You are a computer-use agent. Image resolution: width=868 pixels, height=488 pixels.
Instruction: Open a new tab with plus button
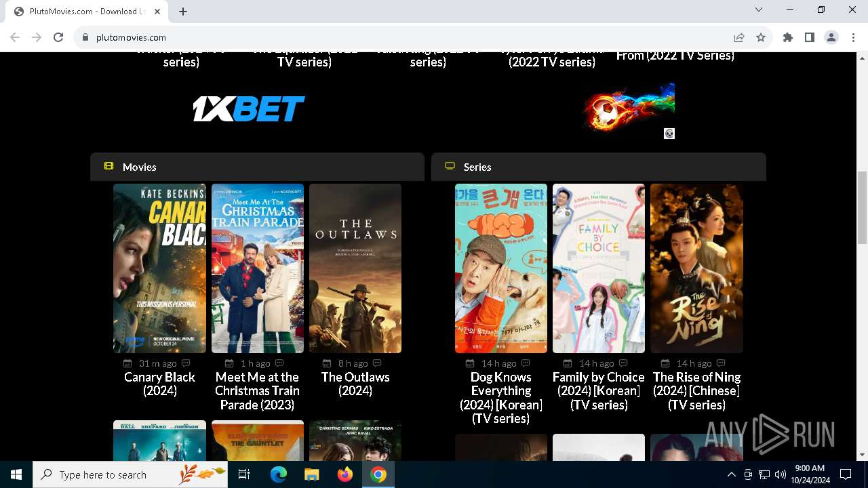pos(183,12)
